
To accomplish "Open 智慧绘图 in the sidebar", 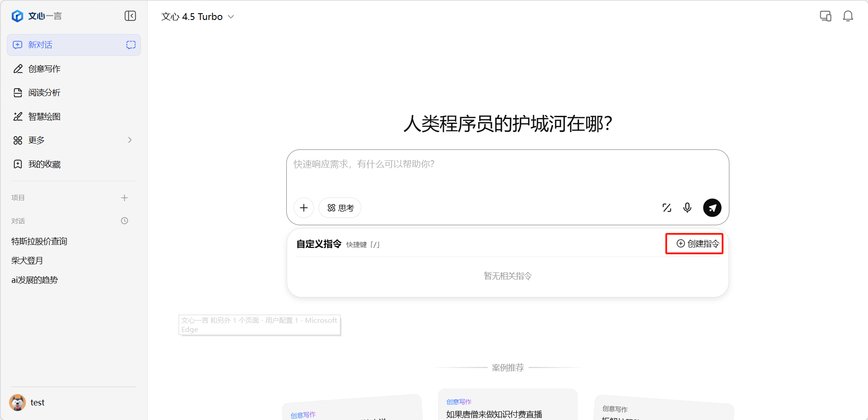I will point(44,117).
